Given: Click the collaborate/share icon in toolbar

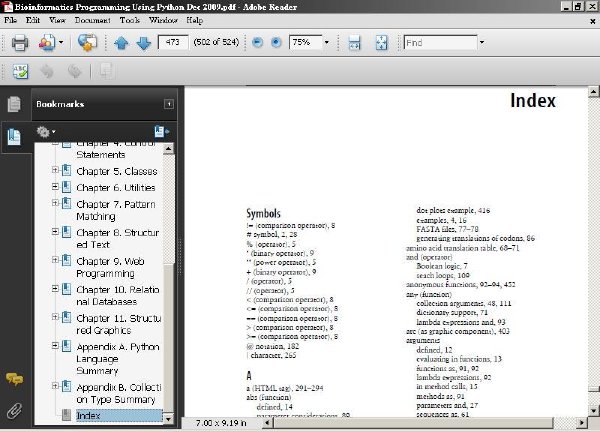Looking at the screenshot, I should point(47,42).
